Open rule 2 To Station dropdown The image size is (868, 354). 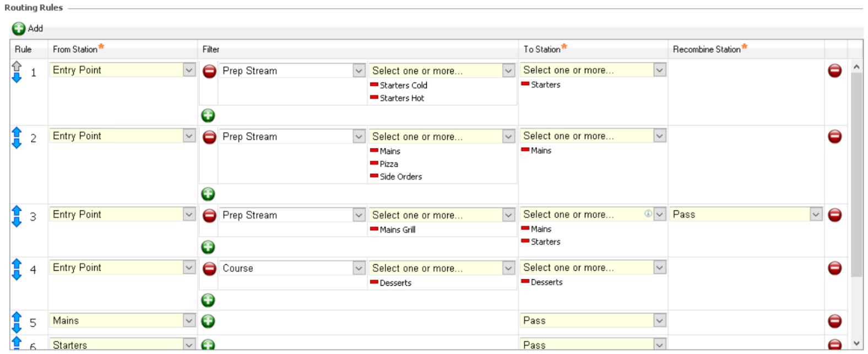point(659,136)
